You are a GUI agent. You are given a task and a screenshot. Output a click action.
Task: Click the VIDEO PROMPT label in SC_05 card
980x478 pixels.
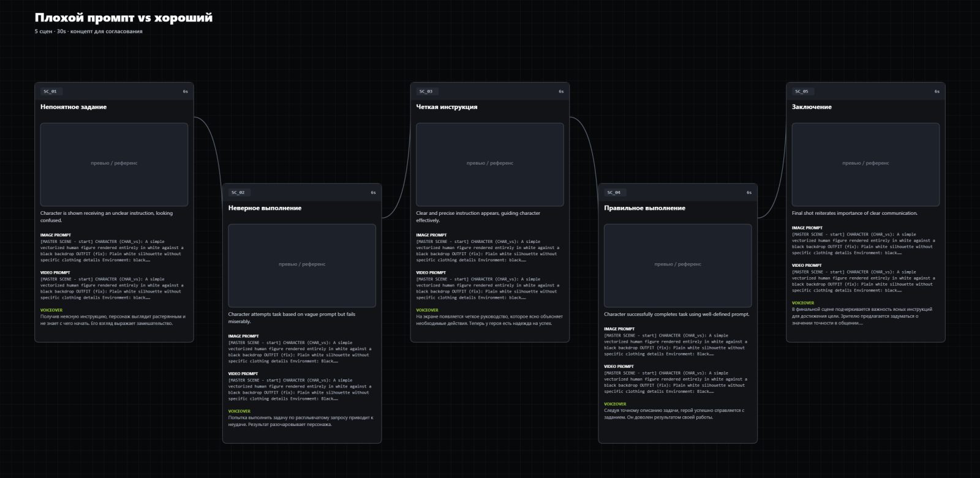coord(807,265)
